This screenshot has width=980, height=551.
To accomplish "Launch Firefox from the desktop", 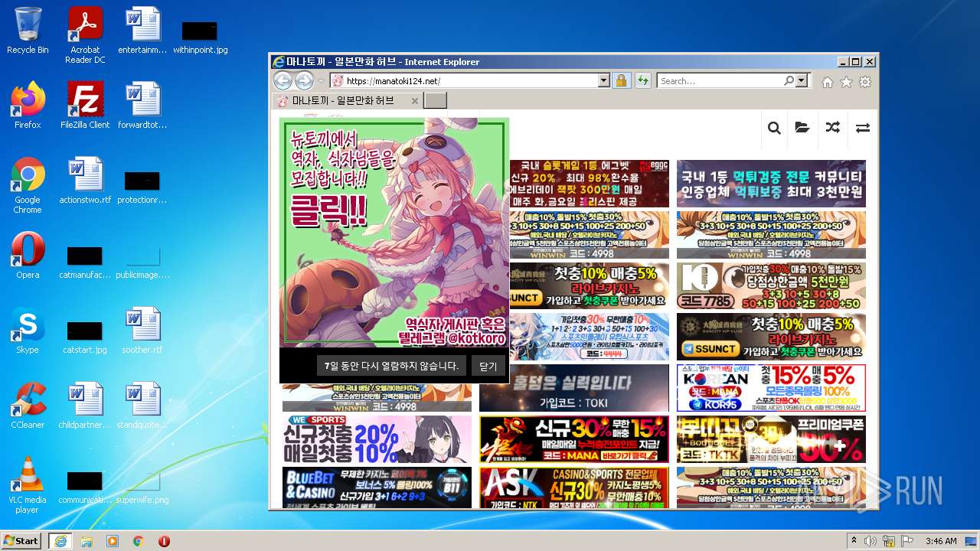I will coord(28,106).
